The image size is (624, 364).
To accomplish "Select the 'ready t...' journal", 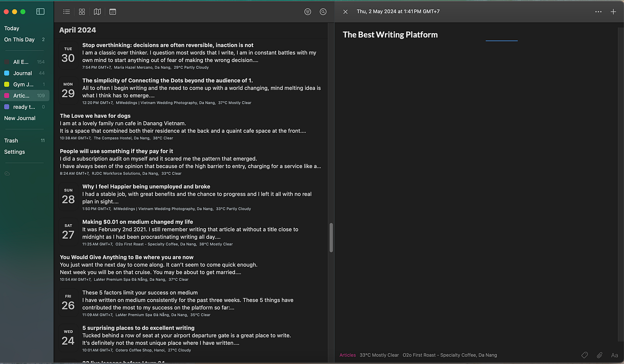I will pos(25,107).
